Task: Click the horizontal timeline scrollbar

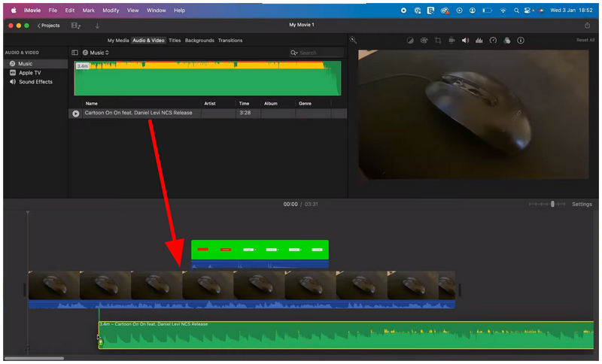Action: pyautogui.click(x=34, y=359)
